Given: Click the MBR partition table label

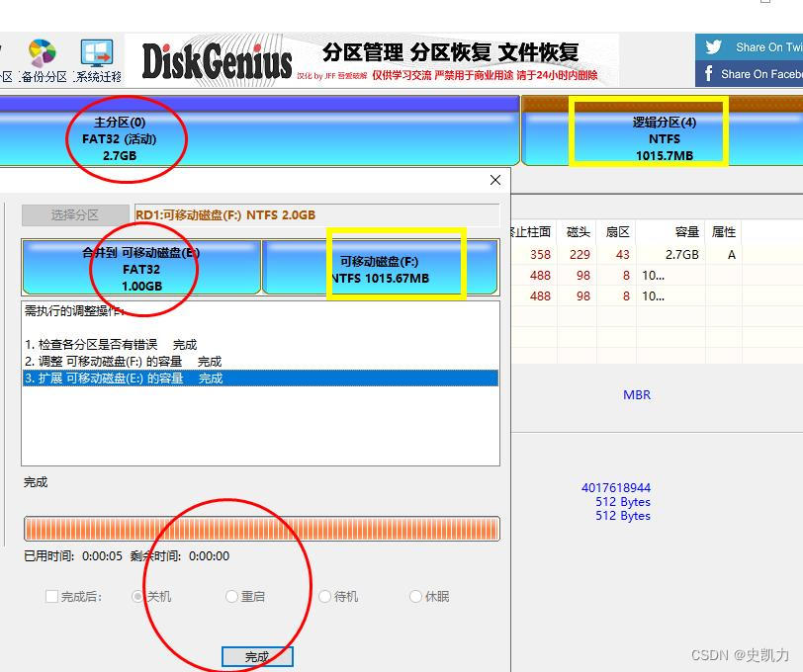Looking at the screenshot, I should (637, 395).
